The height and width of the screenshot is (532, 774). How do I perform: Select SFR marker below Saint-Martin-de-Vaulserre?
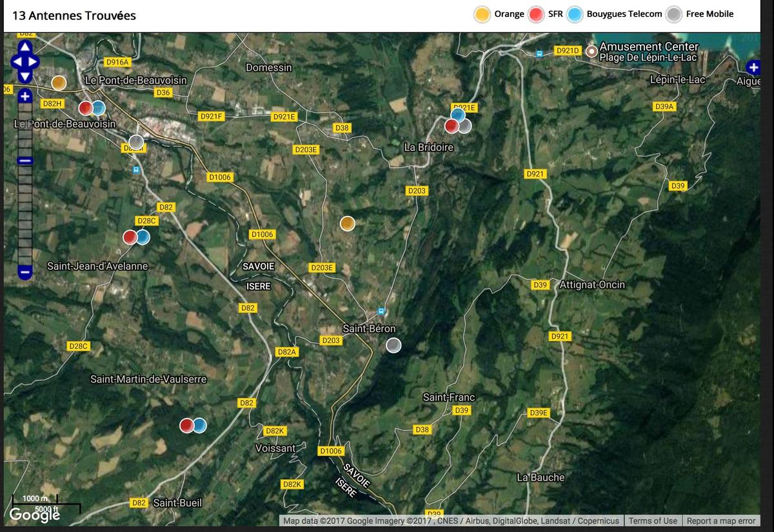point(187,426)
